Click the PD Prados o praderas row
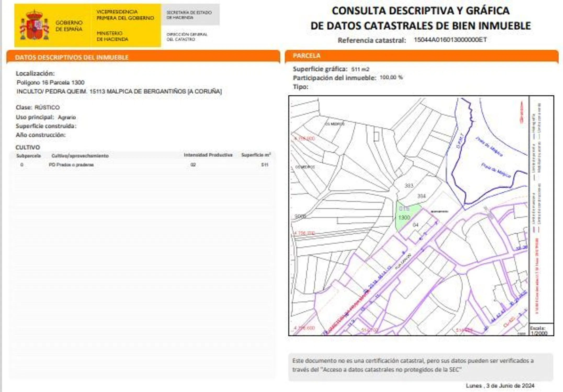This screenshot has width=563, height=392. tap(71, 165)
